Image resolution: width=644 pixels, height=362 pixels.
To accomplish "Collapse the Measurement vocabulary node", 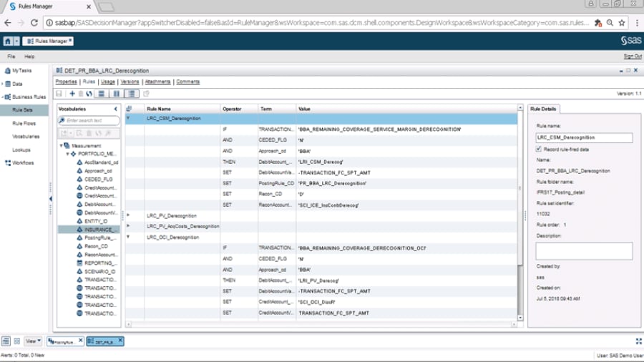I will tap(61, 146).
